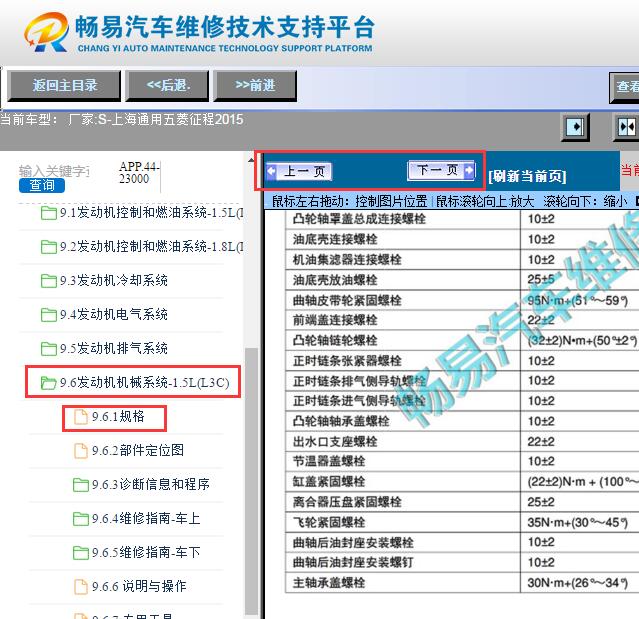Image resolution: width=639 pixels, height=619 pixels.
Task: Click the split-pane layout icon
Action: 626,127
